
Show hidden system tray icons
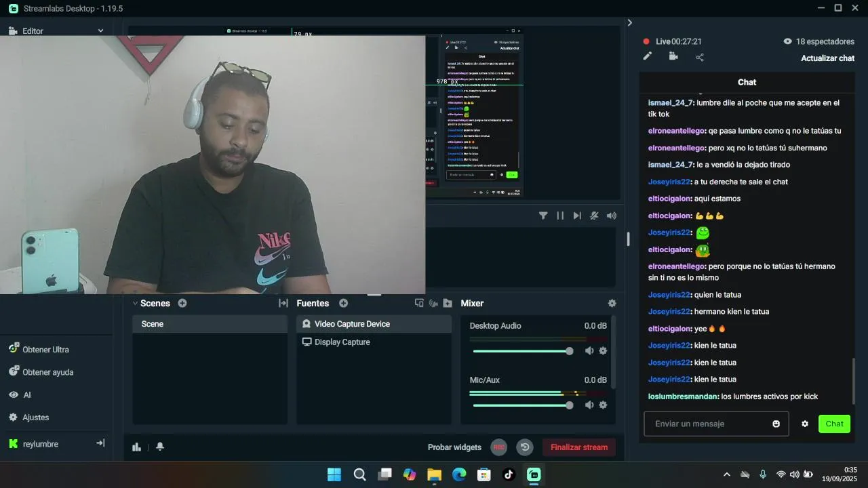click(727, 474)
